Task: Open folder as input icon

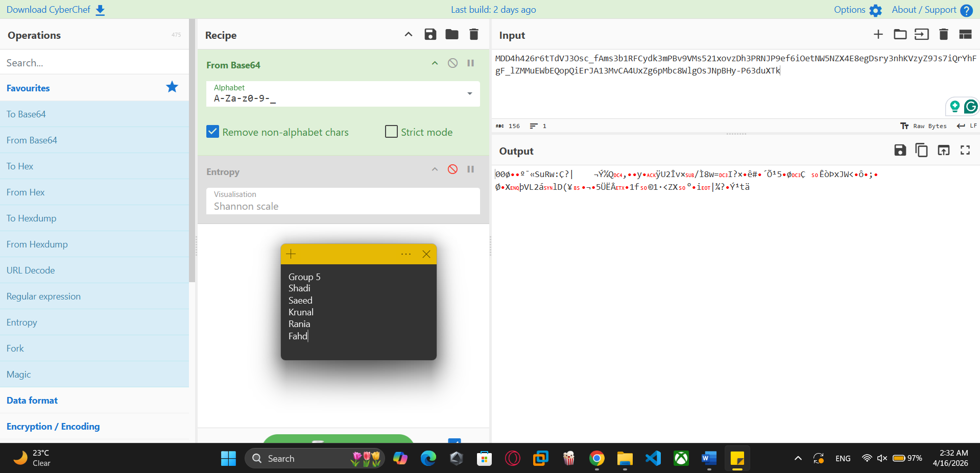Action: click(900, 34)
